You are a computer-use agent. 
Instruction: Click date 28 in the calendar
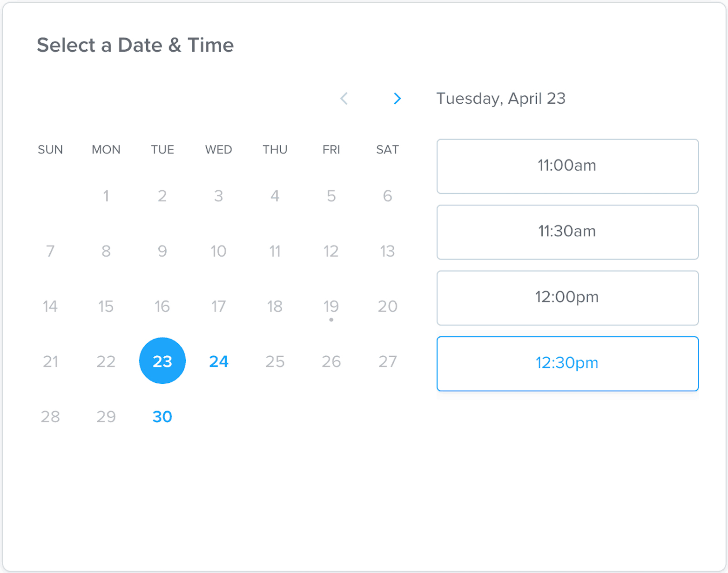point(50,417)
